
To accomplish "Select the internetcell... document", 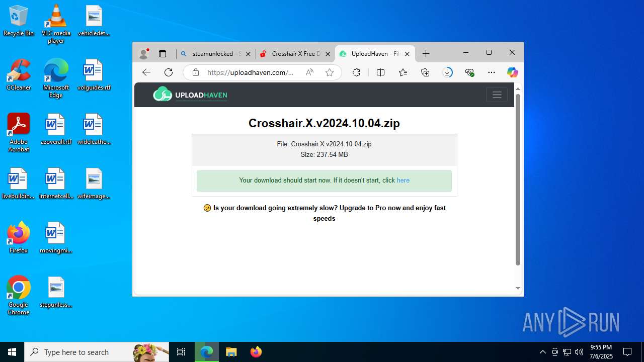I will [56, 184].
